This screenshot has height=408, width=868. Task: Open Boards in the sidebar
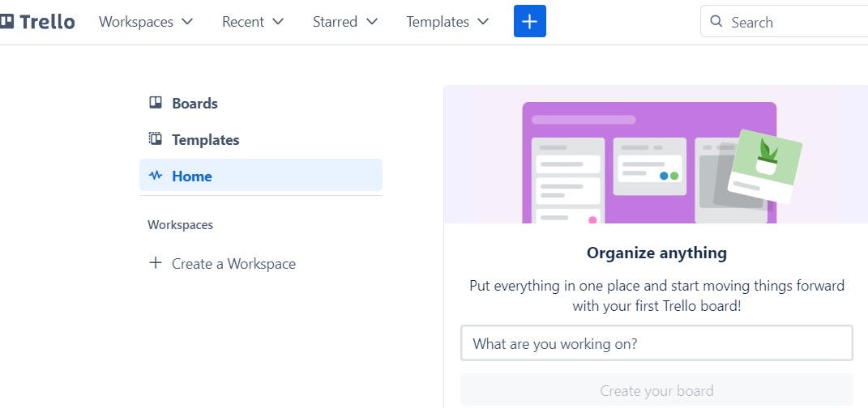(x=261, y=104)
